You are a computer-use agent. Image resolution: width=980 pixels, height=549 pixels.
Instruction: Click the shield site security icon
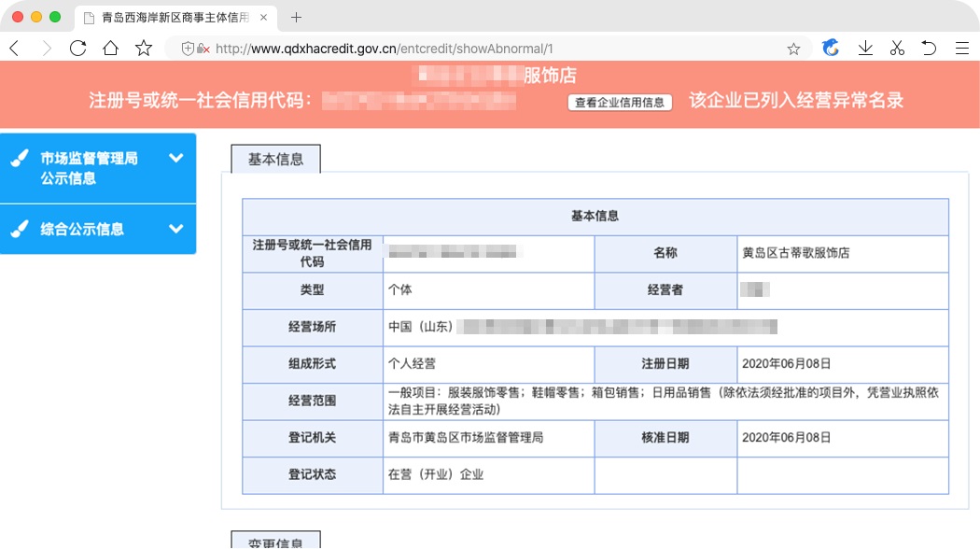[x=188, y=49]
